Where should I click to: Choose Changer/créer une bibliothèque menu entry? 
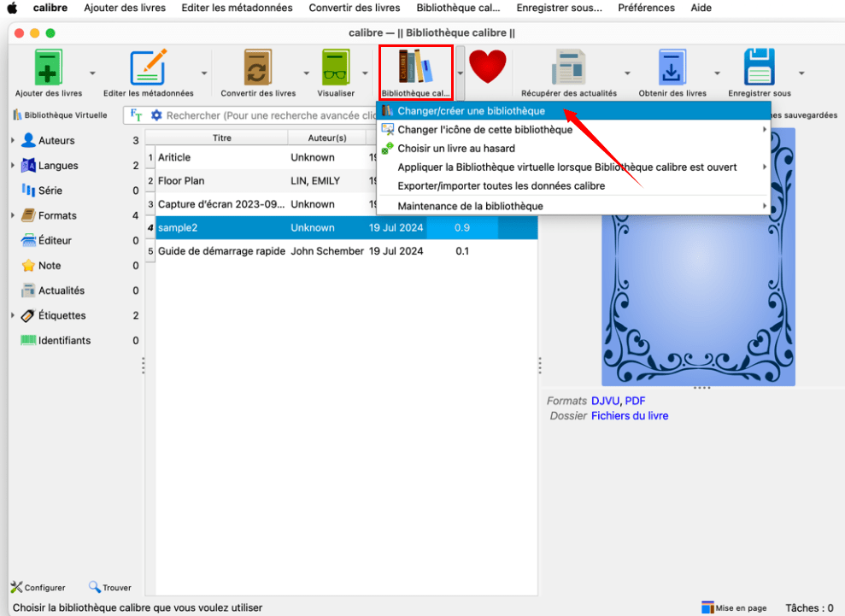[573, 111]
